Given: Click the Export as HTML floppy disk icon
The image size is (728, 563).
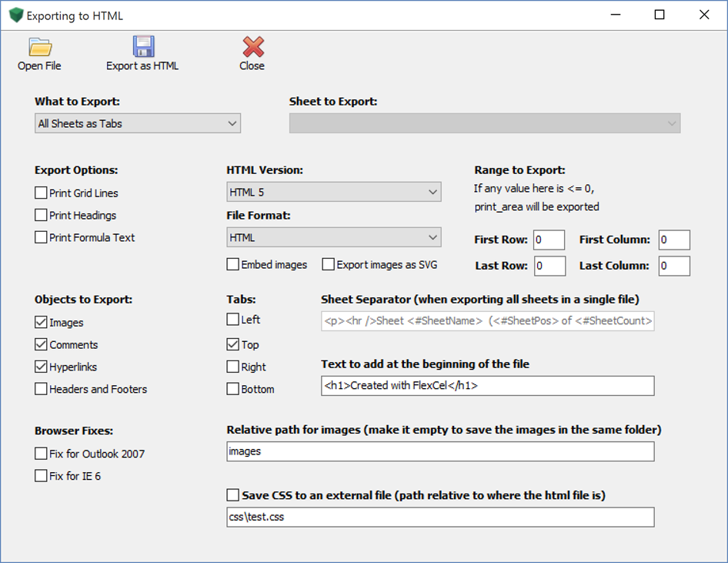Looking at the screenshot, I should point(143,47).
